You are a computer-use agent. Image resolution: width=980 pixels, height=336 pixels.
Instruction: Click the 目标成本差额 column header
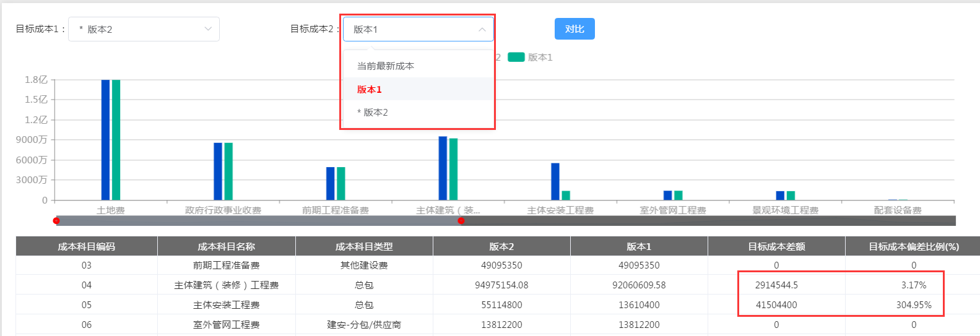click(776, 246)
